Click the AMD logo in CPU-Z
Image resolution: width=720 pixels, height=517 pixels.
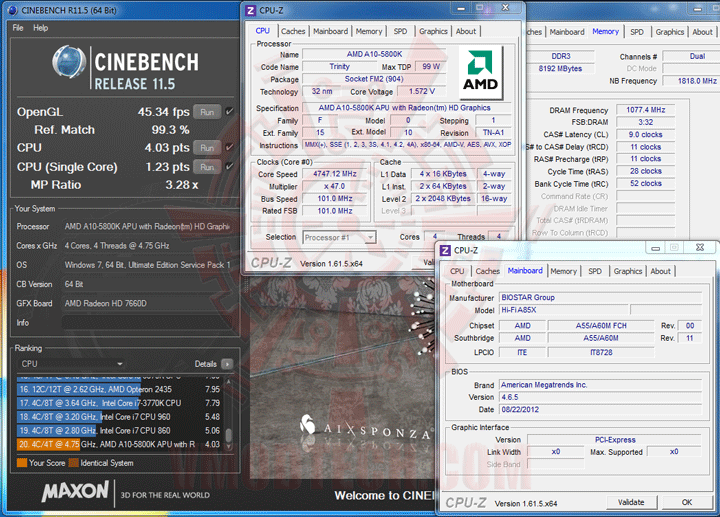click(480, 72)
